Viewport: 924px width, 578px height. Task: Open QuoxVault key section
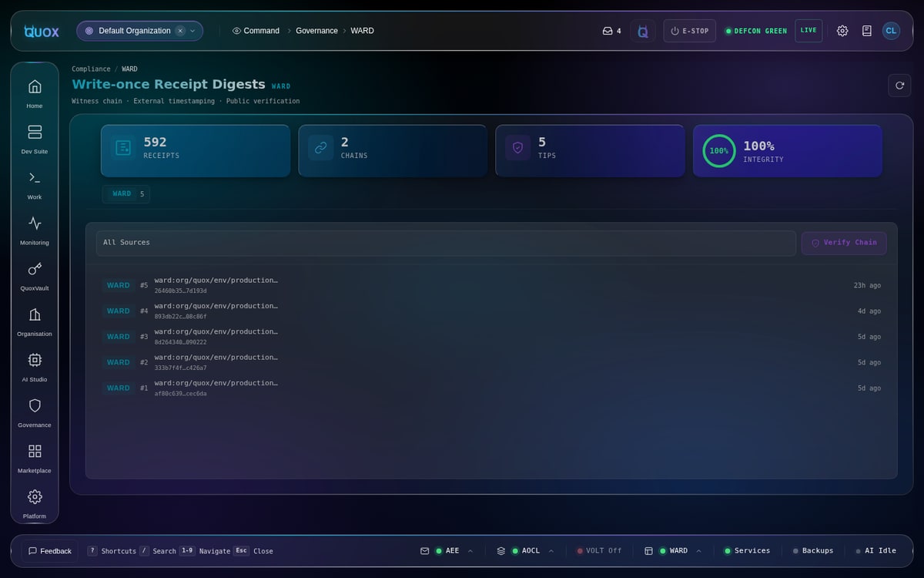35,274
